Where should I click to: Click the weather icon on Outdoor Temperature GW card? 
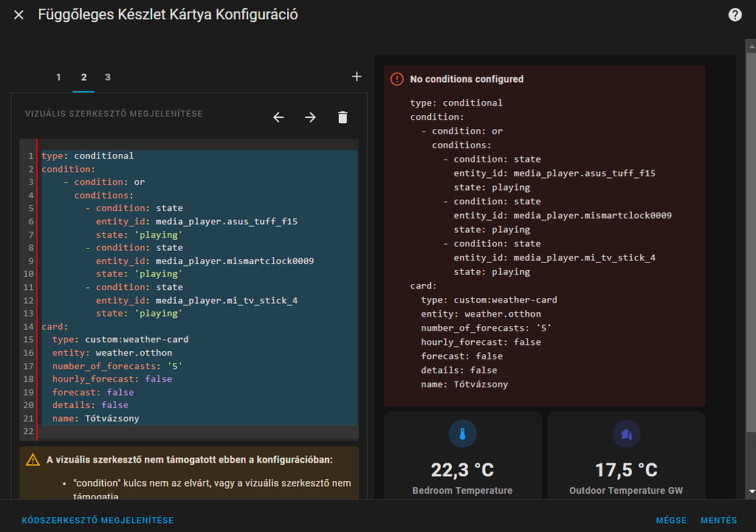(x=626, y=435)
